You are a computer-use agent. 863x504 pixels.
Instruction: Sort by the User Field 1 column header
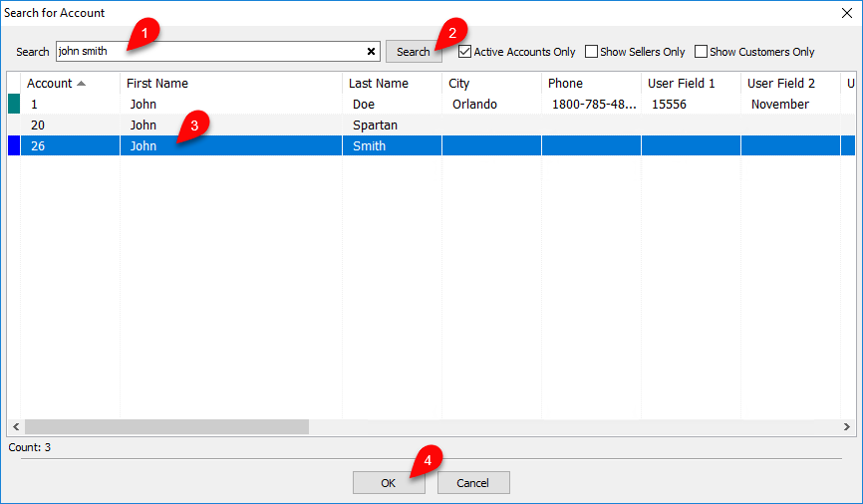tap(691, 83)
